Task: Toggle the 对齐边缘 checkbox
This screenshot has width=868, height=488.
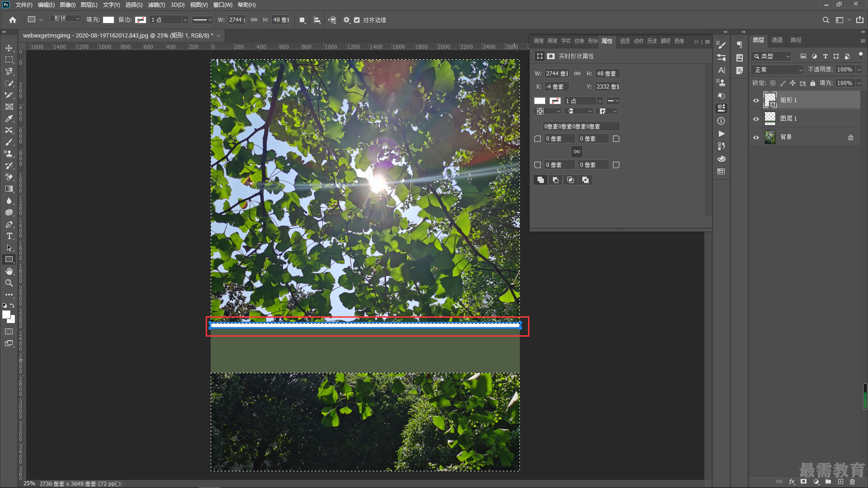Action: pyautogui.click(x=357, y=20)
